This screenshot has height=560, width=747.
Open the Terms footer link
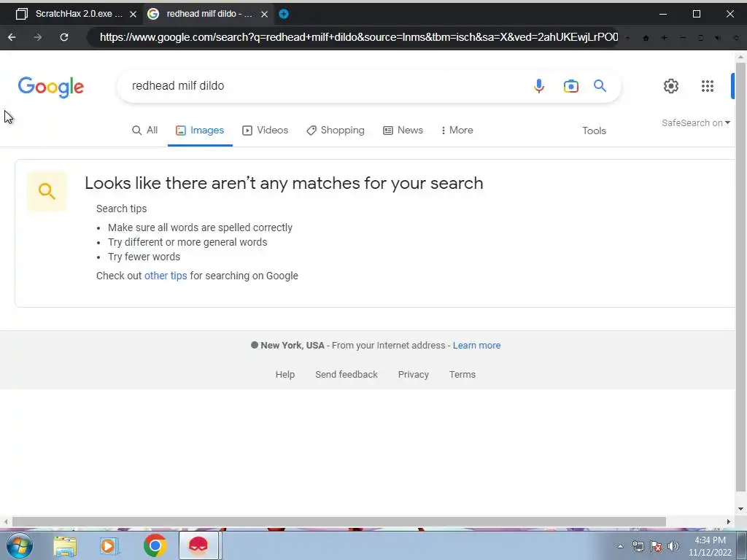click(462, 374)
